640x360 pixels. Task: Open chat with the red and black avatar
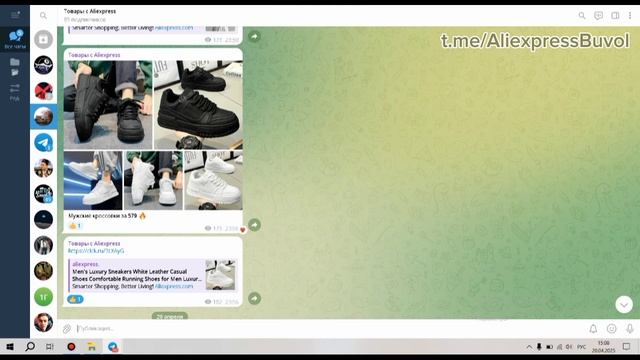[43, 91]
